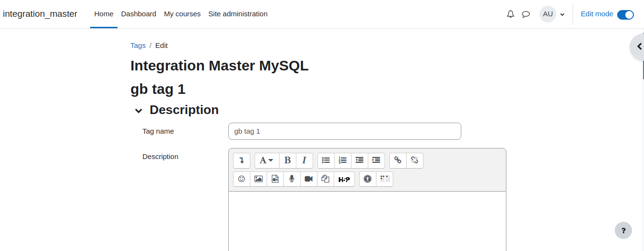The height and width of the screenshot is (251, 644).
Task: Open the AU user menu dropdown
Action: coord(552,14)
